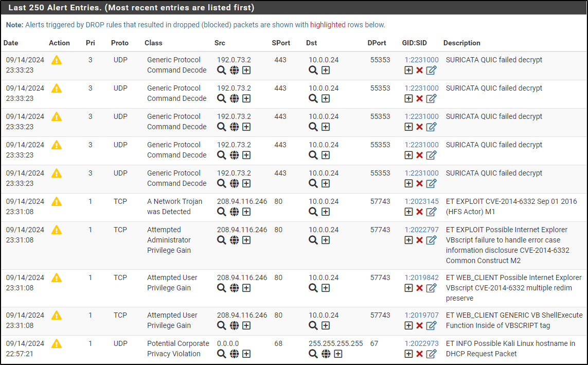Click the Src column header
The height and width of the screenshot is (365, 588).
[220, 43]
